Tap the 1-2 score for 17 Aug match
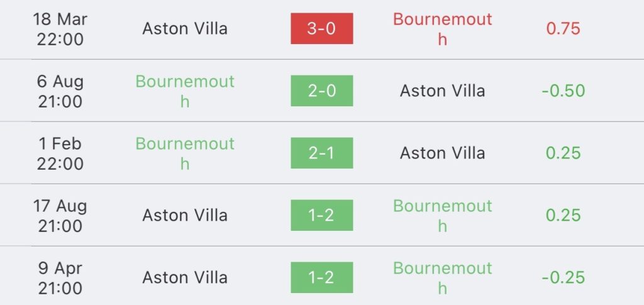Viewport: 644px width, 305px height. [x=321, y=215]
